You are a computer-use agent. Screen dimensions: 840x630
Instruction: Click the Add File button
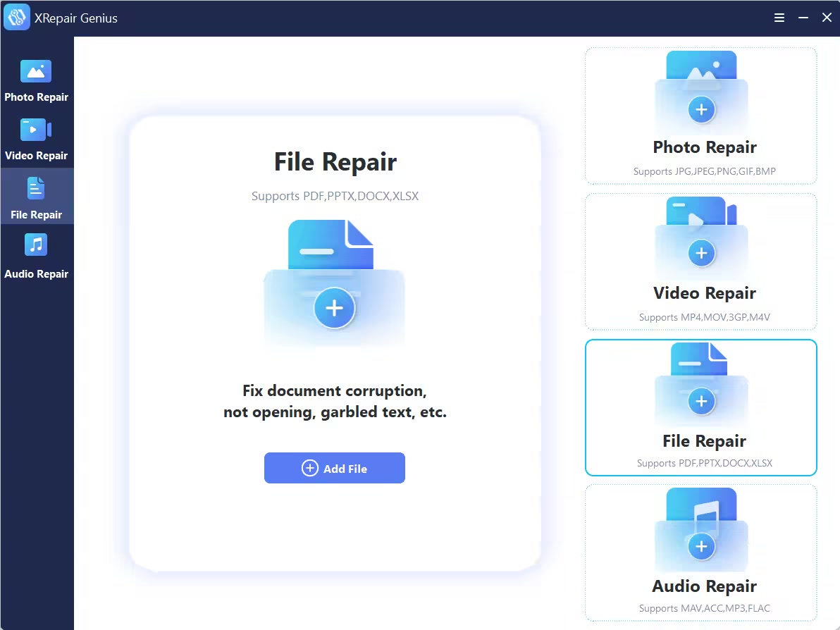click(x=335, y=468)
